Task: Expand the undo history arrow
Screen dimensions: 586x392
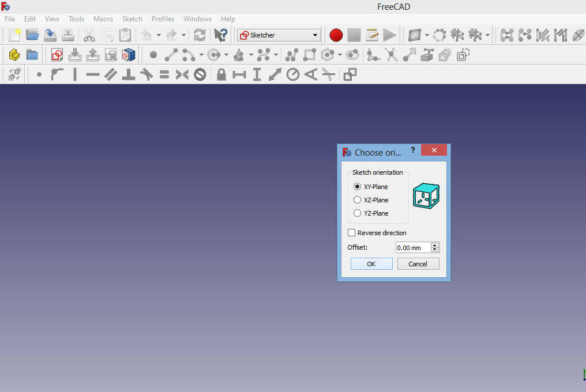Action: (159, 35)
